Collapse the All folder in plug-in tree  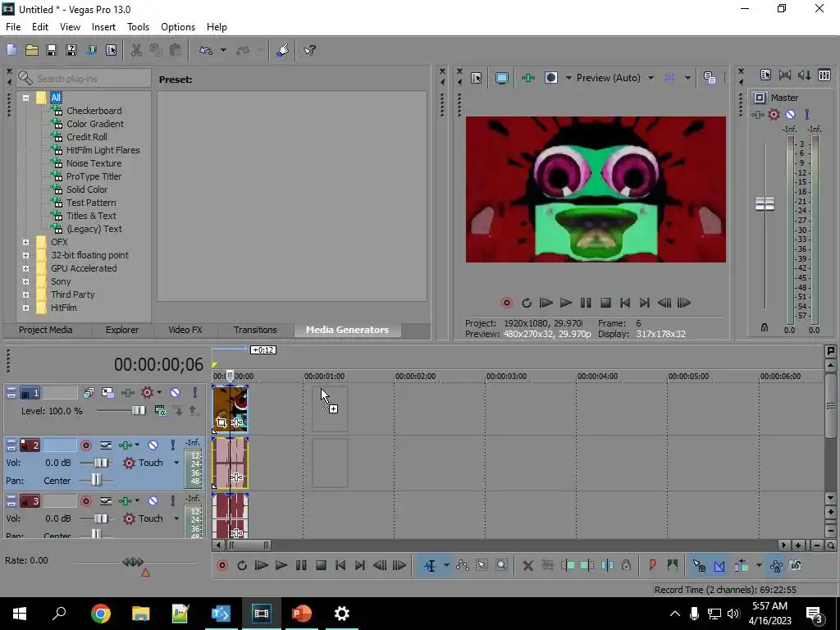(x=25, y=98)
